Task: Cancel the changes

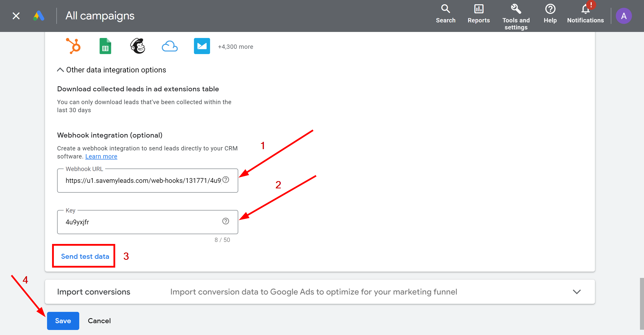Action: tap(99, 321)
